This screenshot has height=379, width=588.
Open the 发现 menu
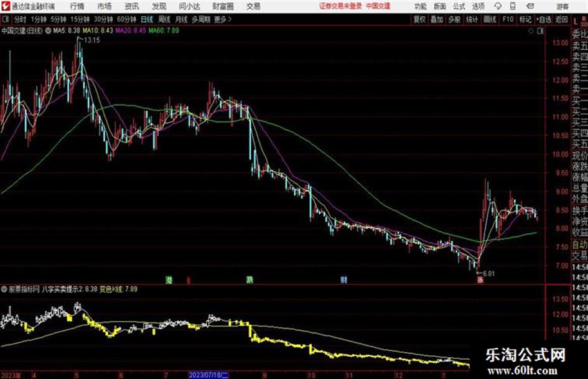tap(159, 6)
